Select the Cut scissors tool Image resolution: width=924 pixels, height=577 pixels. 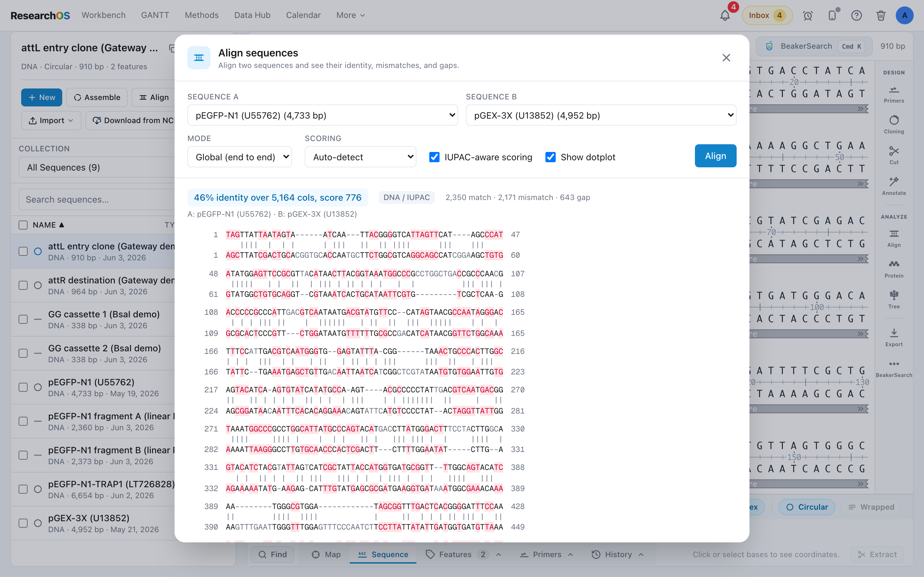tap(894, 155)
